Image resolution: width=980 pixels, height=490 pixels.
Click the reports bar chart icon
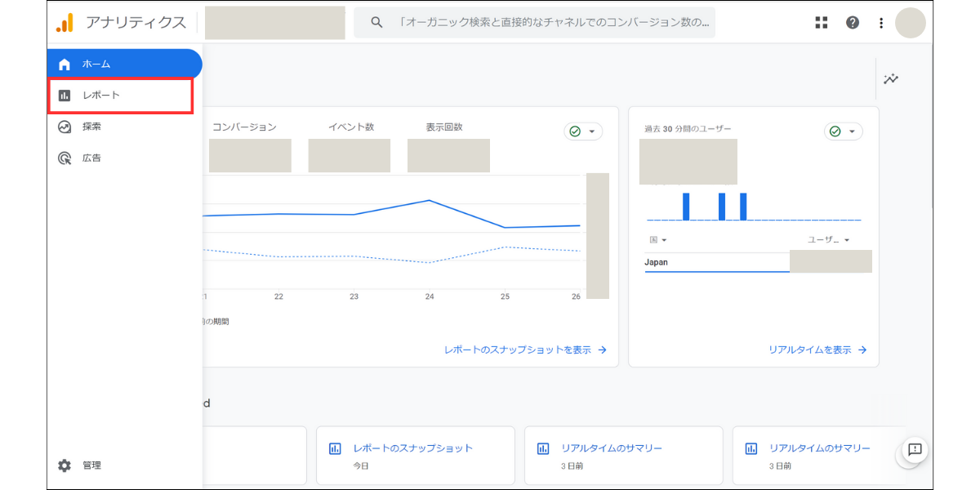[65, 96]
